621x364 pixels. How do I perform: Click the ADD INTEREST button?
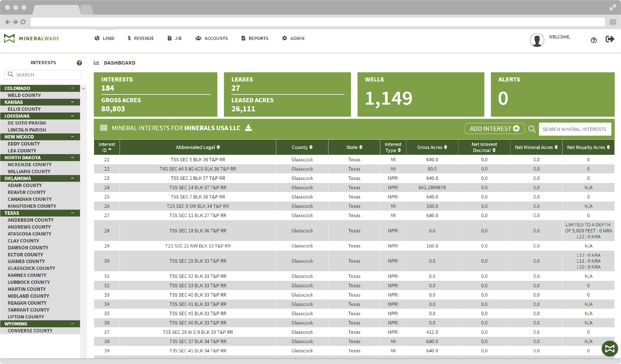tap(494, 129)
